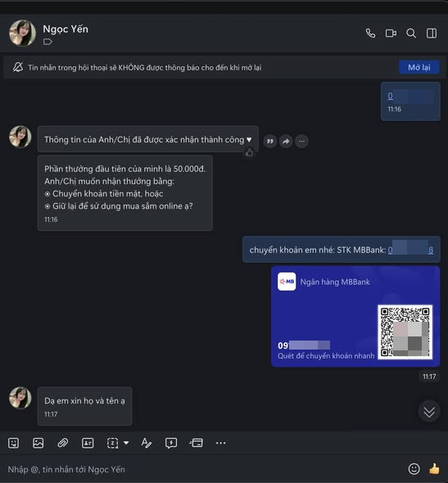Select message 'Dạ em xin họ và tên ạ'
Image resolution: width=448 pixels, height=483 pixels.
84,406
